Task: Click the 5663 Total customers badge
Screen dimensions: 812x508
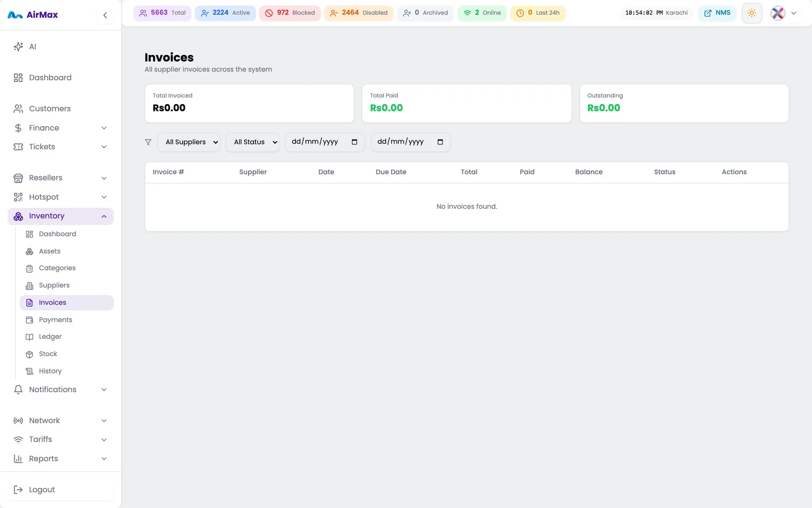Action: (162, 13)
